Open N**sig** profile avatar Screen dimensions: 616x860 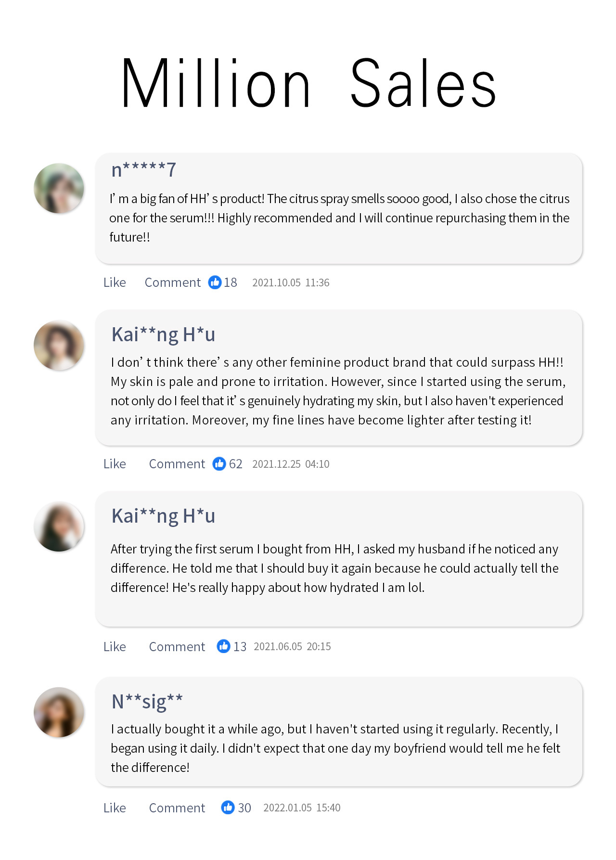[x=59, y=712]
